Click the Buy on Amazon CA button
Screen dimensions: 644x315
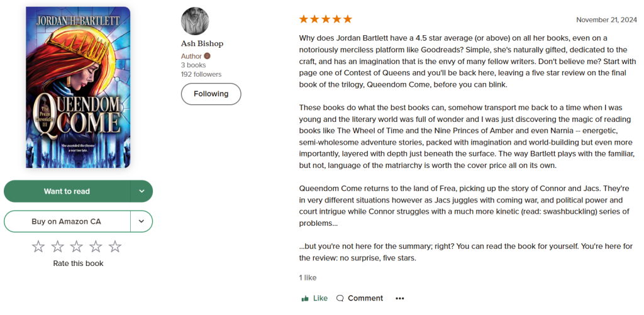pyautogui.click(x=67, y=221)
